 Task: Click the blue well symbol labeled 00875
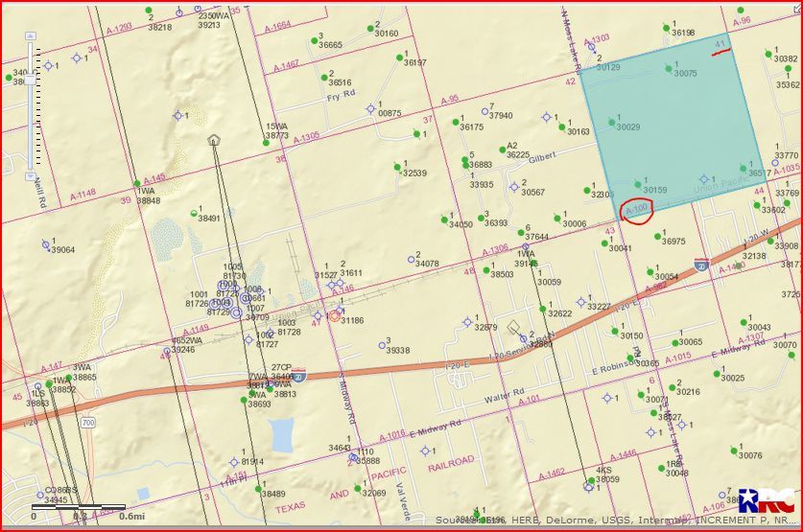pos(370,108)
